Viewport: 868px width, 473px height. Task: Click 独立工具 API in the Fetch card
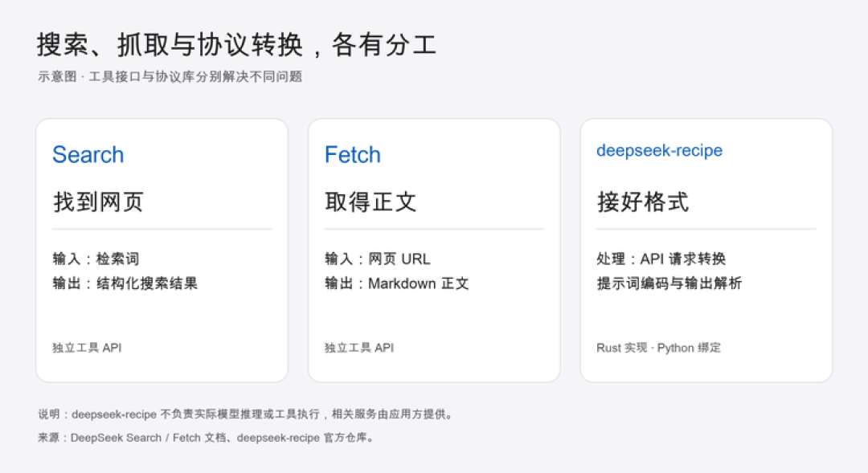point(359,348)
